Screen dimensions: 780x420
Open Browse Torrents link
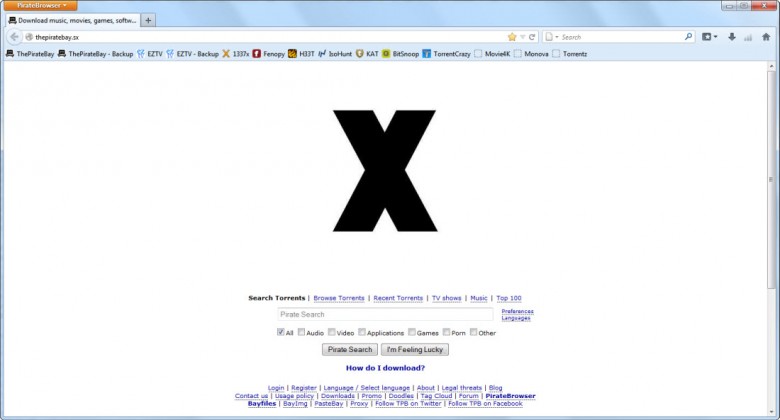pyautogui.click(x=339, y=298)
